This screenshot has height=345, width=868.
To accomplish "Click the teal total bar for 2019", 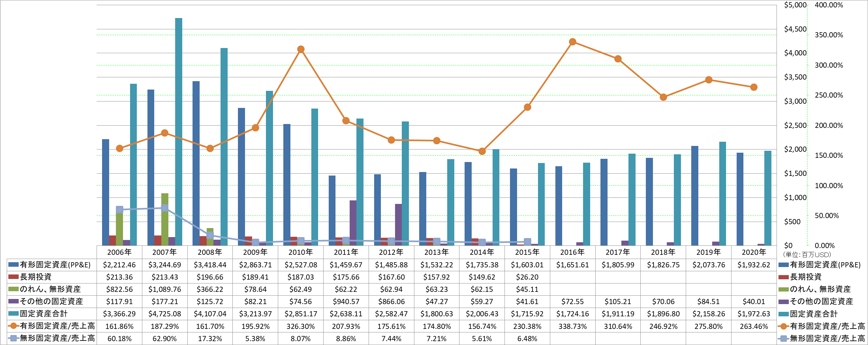I will click(x=722, y=194).
